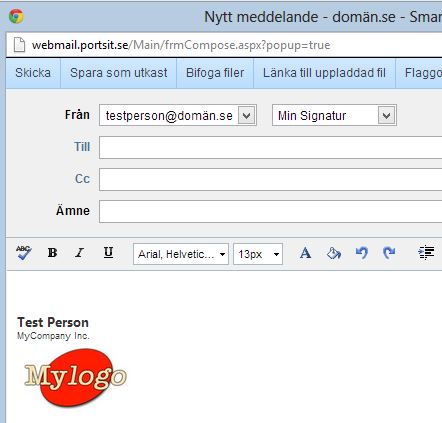Viewport: 442px width, 423px height.
Task: Open Länka till uppladdad fil
Action: click(324, 73)
